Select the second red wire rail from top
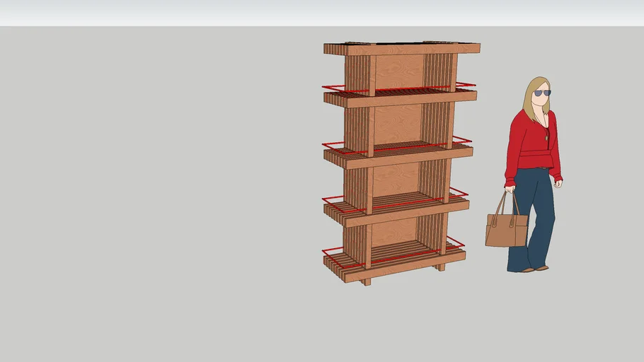 398,147
